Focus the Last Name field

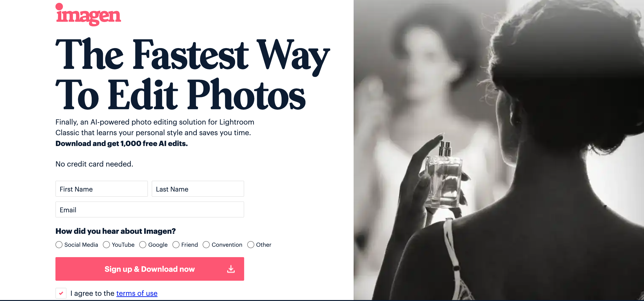198,189
